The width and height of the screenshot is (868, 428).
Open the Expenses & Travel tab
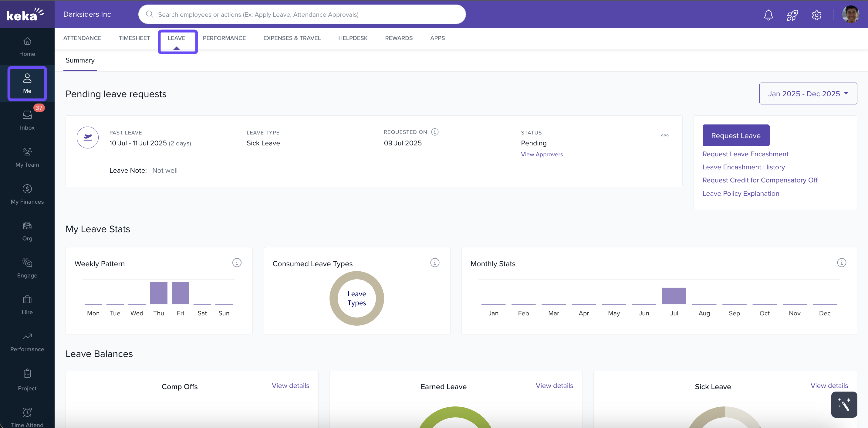pyautogui.click(x=292, y=38)
